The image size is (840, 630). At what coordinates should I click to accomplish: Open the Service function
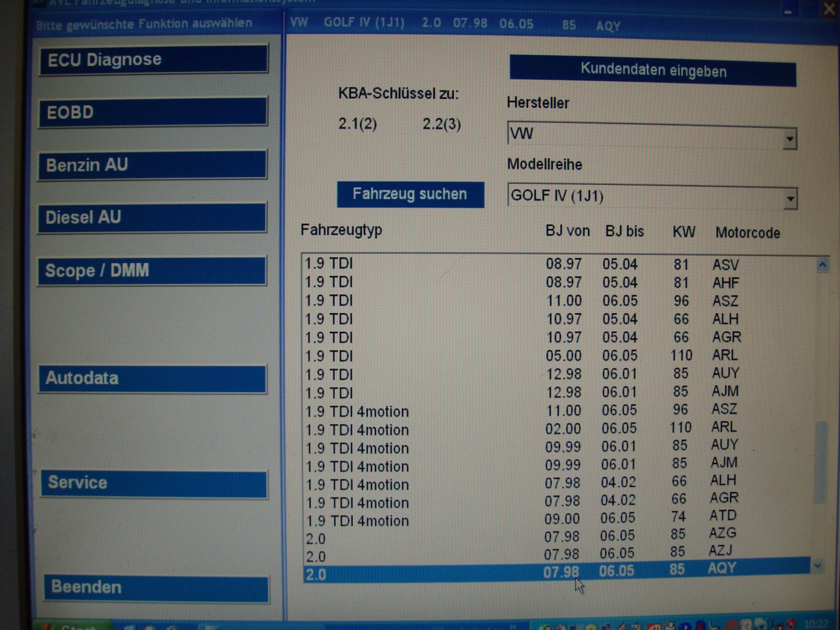(x=154, y=483)
